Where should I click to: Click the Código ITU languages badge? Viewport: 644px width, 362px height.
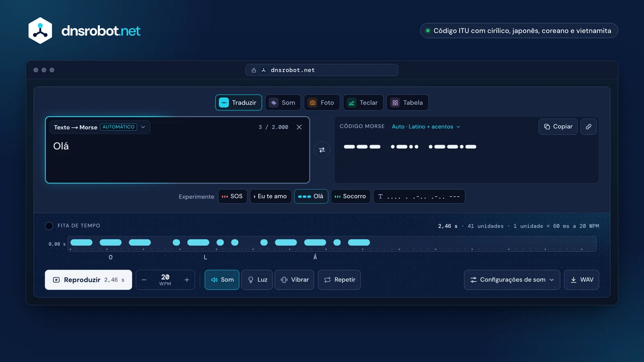click(x=519, y=31)
